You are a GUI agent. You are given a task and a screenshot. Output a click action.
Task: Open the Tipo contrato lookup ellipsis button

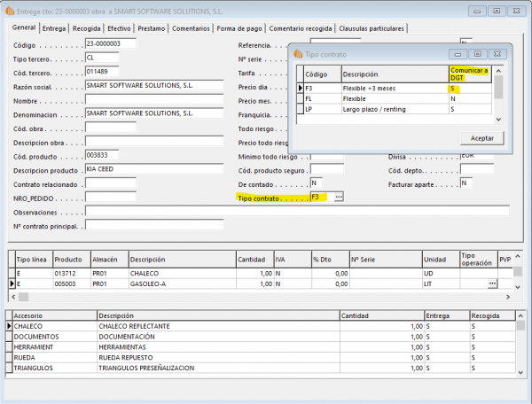pos(338,196)
